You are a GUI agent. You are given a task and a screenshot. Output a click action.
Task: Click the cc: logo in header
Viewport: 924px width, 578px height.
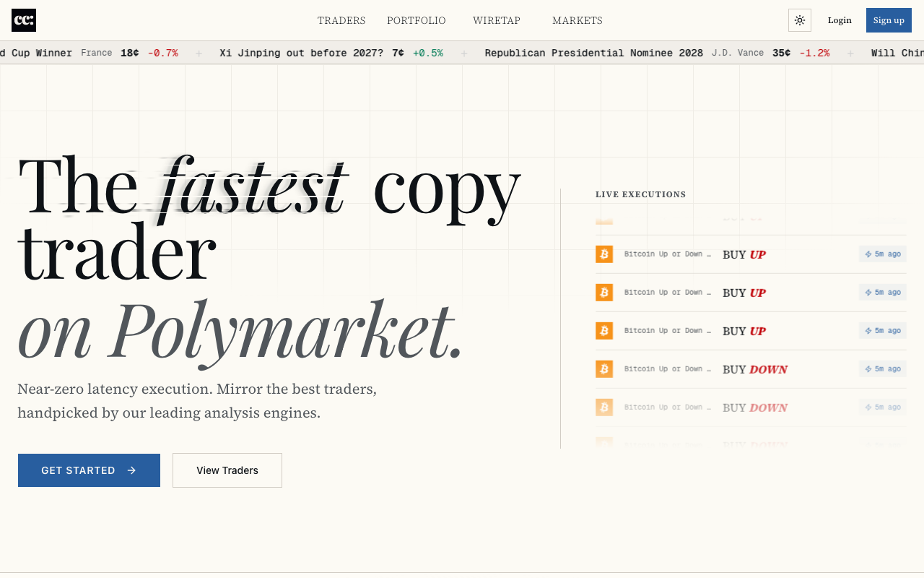point(24,20)
